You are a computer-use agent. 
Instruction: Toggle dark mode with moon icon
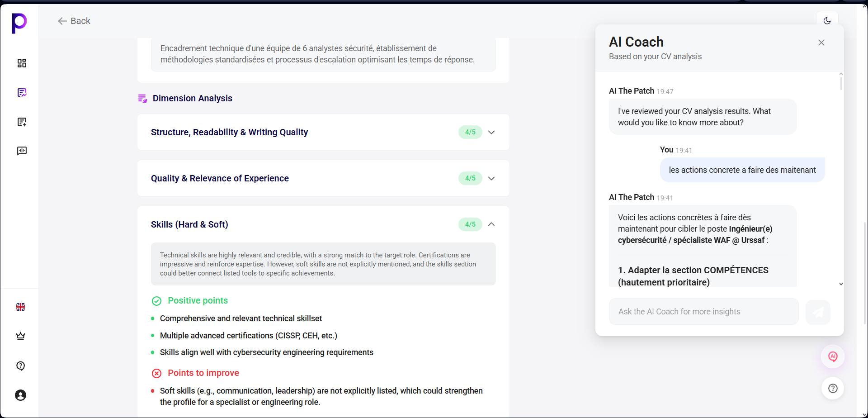[x=827, y=21]
